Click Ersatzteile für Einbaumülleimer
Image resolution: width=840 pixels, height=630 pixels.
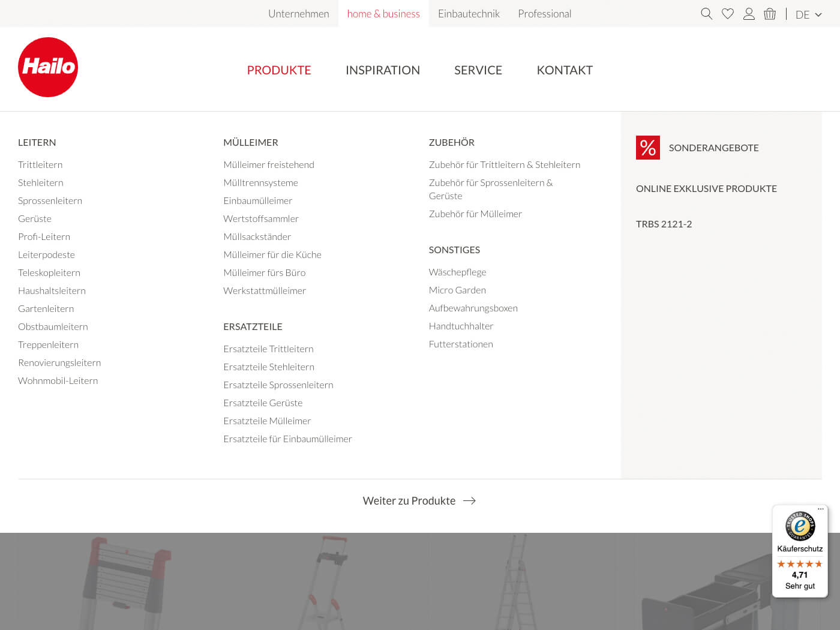287,439
